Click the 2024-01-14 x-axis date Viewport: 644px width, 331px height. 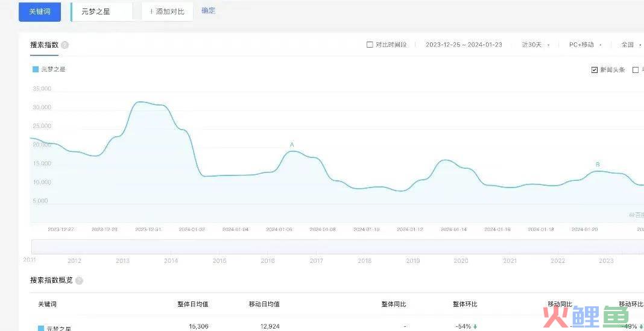(454, 230)
